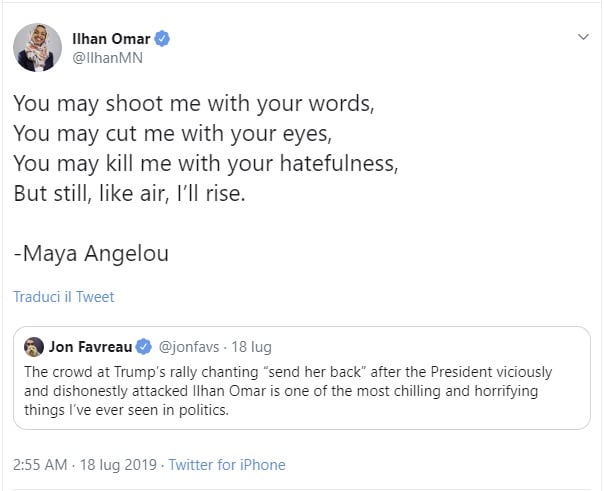
Task: Click Ilhan Omar's blue verified badge
Action: point(162,39)
